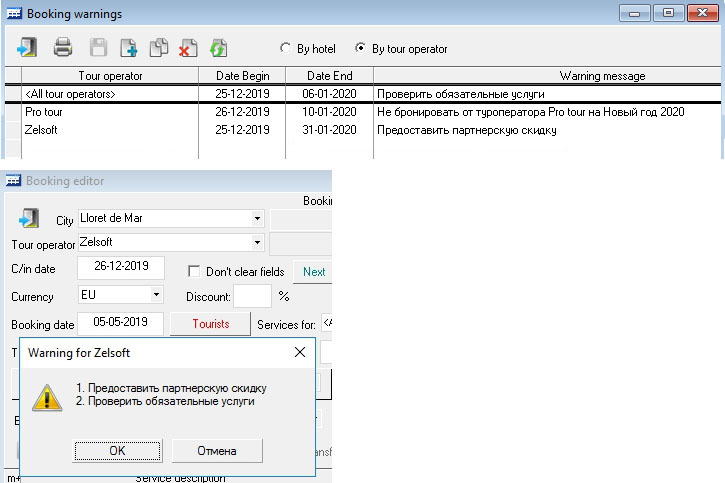Open the City dropdown showing Lloret de Mar
Screen dimensions: 725x483
pyautogui.click(x=257, y=218)
